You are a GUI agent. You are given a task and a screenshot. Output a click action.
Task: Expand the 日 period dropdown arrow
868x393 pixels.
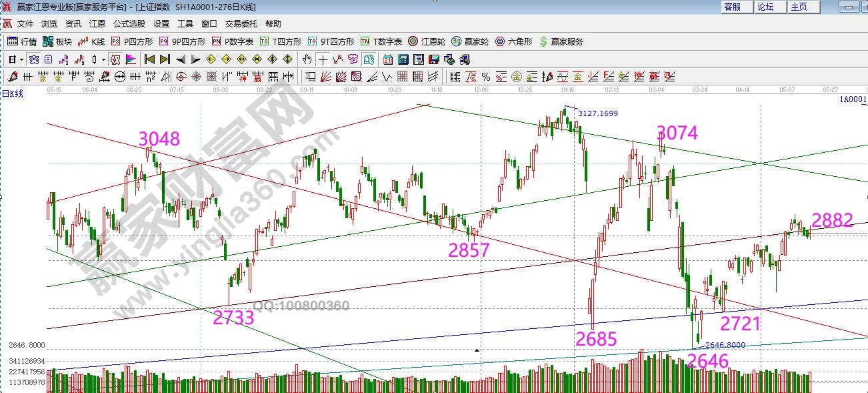21,59
